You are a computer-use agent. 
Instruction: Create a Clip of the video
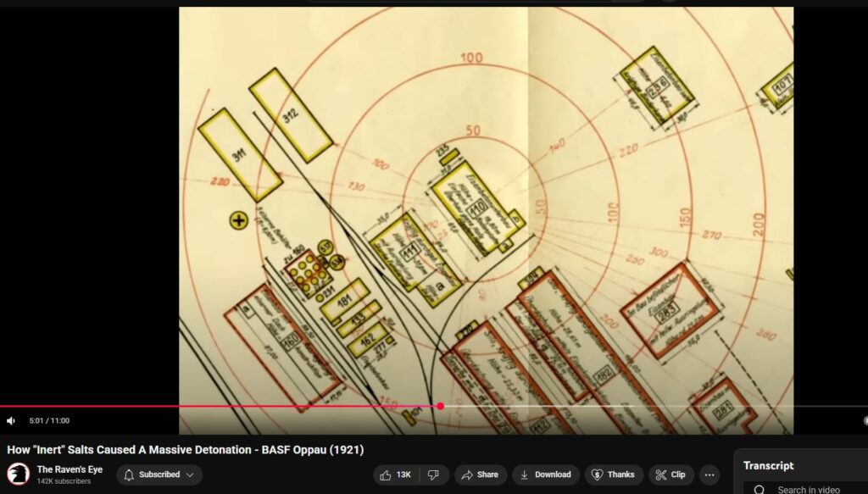pyautogui.click(x=671, y=475)
